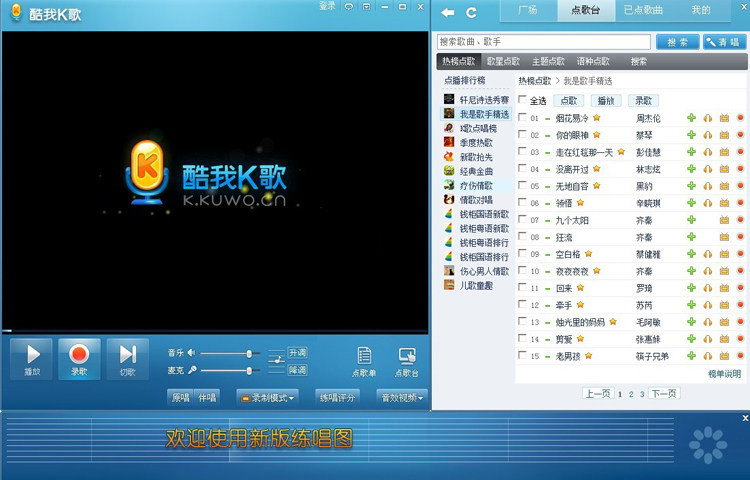Click the 清唱 button

click(x=725, y=42)
